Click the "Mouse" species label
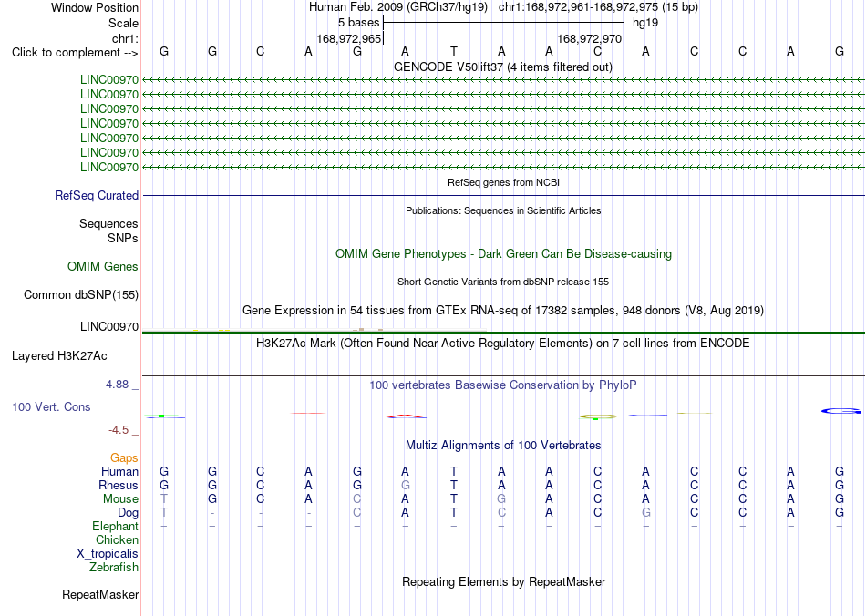 click(x=120, y=499)
